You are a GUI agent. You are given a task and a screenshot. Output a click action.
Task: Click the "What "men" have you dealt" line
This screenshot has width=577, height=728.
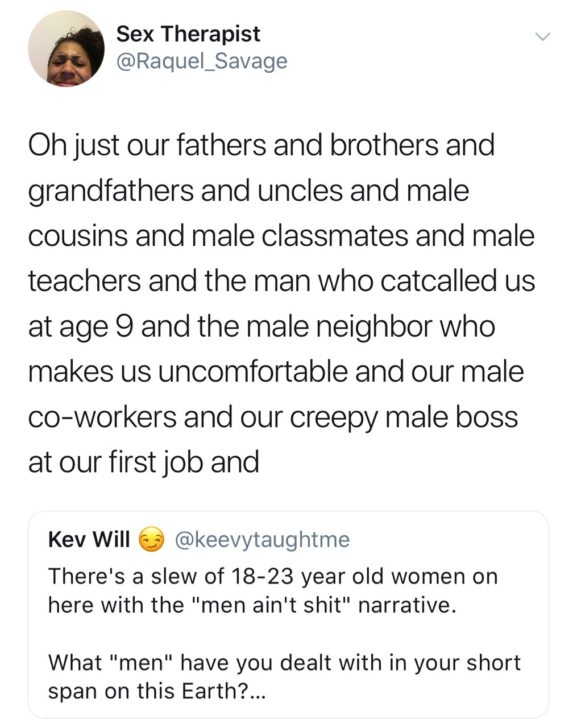284,663
